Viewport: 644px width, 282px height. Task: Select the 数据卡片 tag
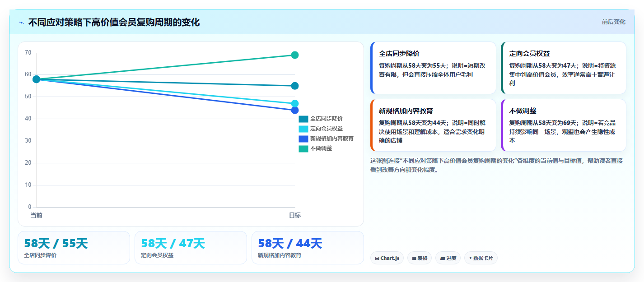tap(481, 258)
